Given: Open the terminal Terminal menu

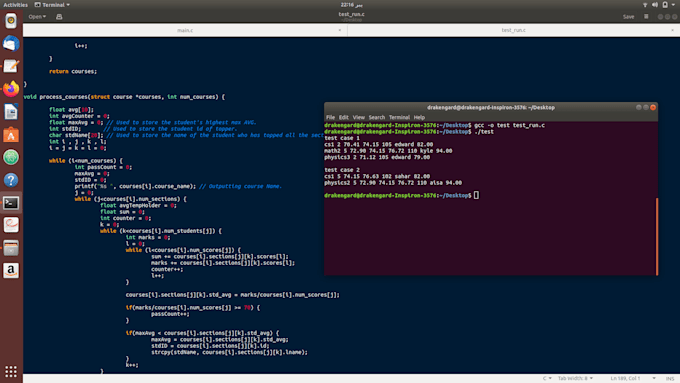Looking at the screenshot, I should pos(399,117).
